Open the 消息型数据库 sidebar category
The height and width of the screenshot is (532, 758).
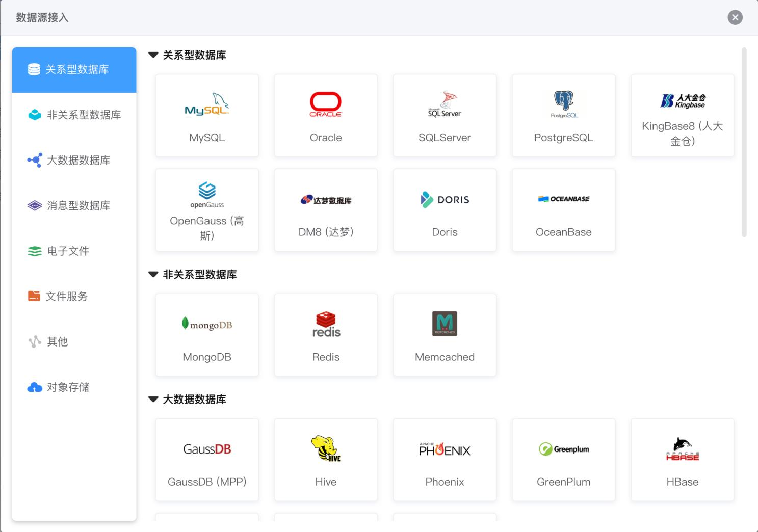pos(74,206)
